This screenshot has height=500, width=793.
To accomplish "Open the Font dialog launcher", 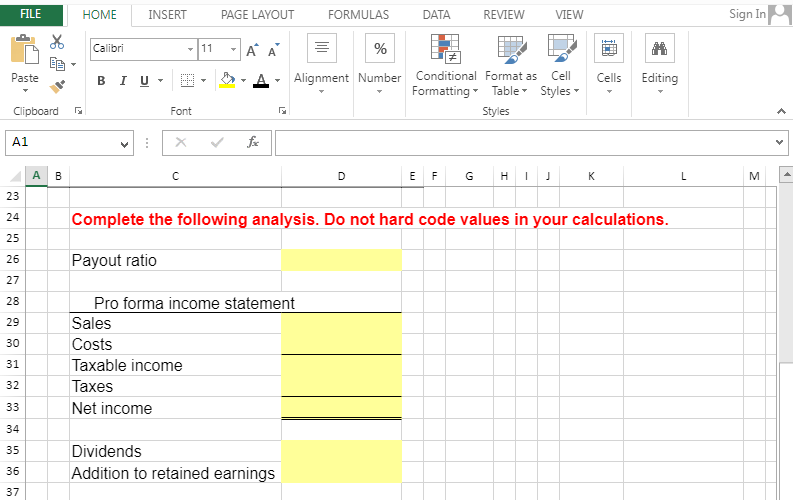I will [x=282, y=111].
